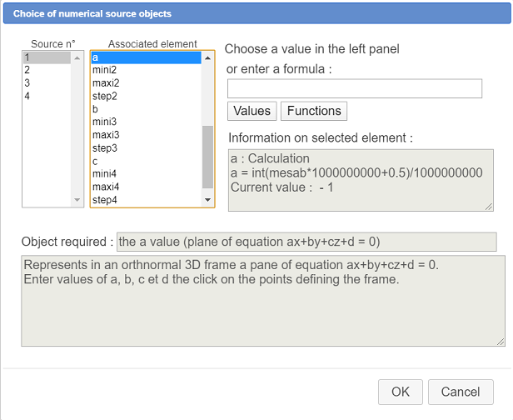Click the Associated element list scroll-up arrow

[x=207, y=58]
